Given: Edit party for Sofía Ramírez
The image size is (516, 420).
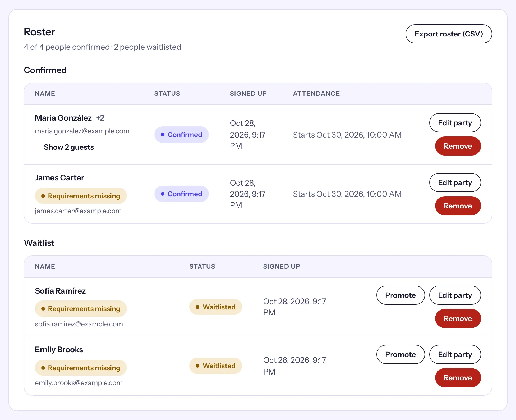Looking at the screenshot, I should pyautogui.click(x=455, y=295).
